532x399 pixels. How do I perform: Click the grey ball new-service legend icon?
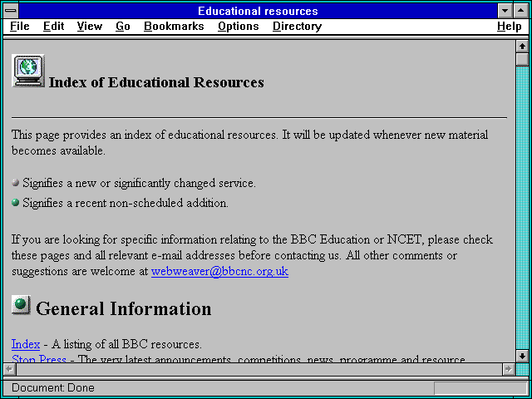tap(15, 183)
